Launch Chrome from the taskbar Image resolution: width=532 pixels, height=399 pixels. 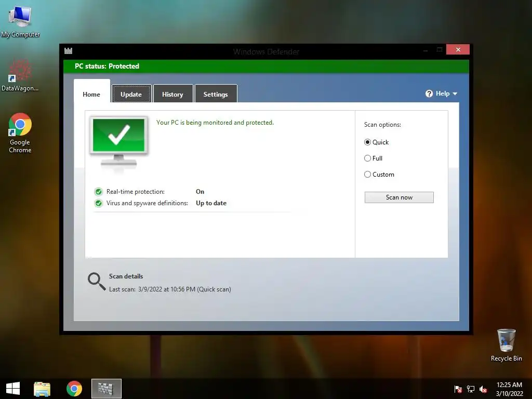(74, 389)
